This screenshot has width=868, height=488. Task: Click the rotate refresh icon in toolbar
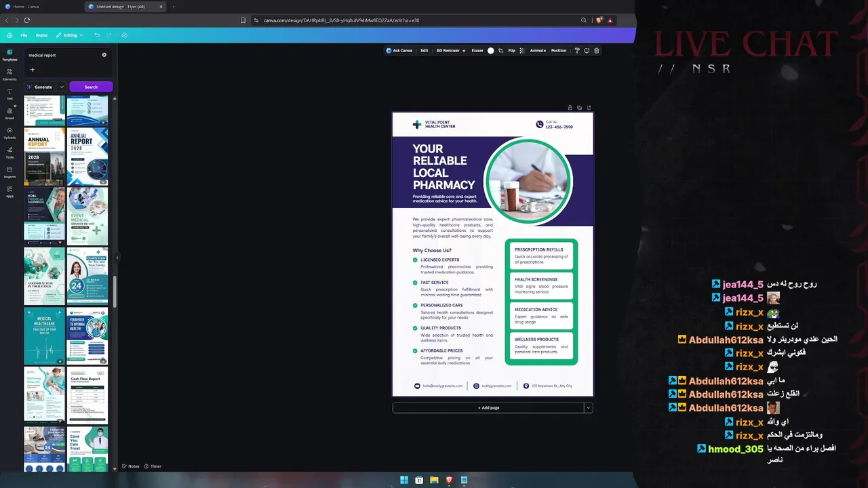click(x=587, y=51)
